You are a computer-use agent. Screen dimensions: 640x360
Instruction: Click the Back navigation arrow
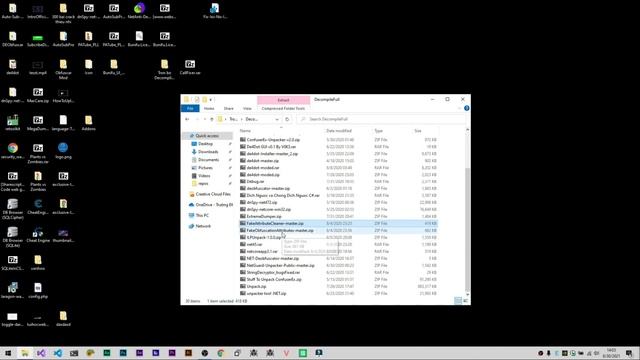[x=187, y=119]
